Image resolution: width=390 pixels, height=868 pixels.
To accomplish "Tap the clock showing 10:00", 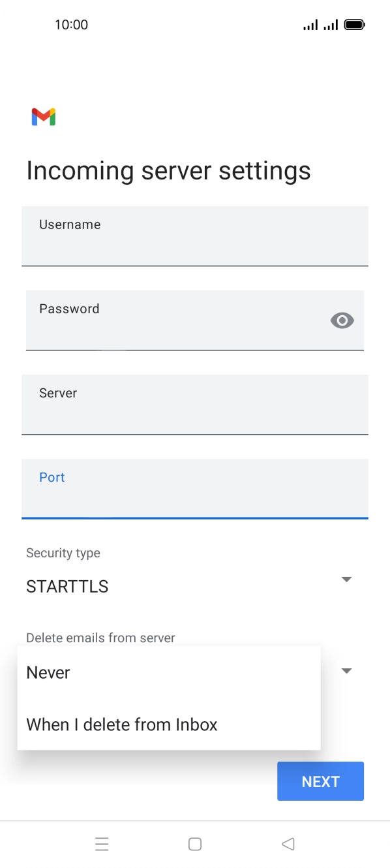I will 72,24.
